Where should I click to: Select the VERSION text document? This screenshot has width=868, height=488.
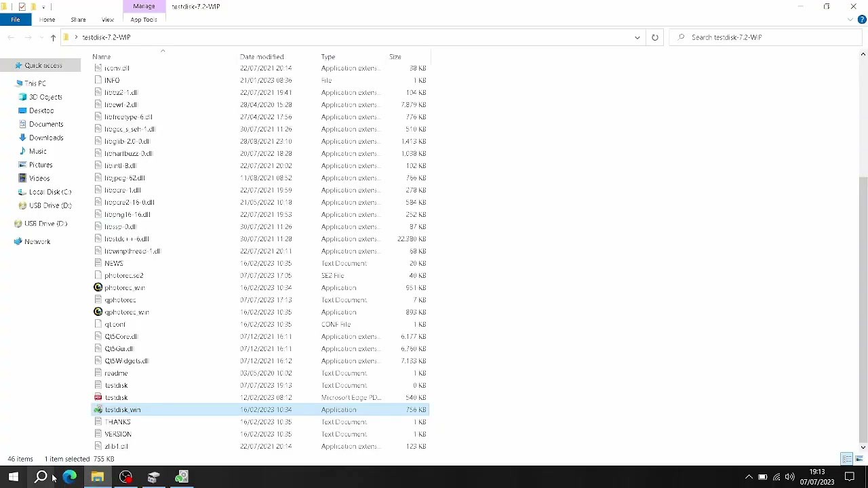(x=260, y=434)
